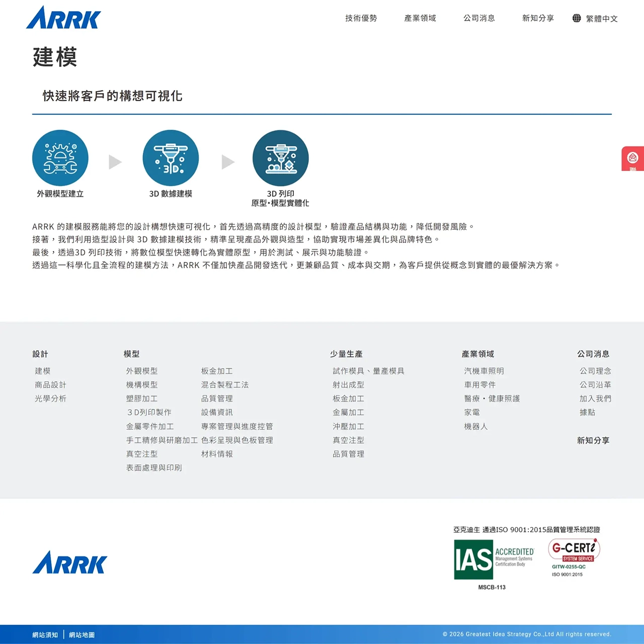Open 塑膠加工 footer link

point(142,398)
